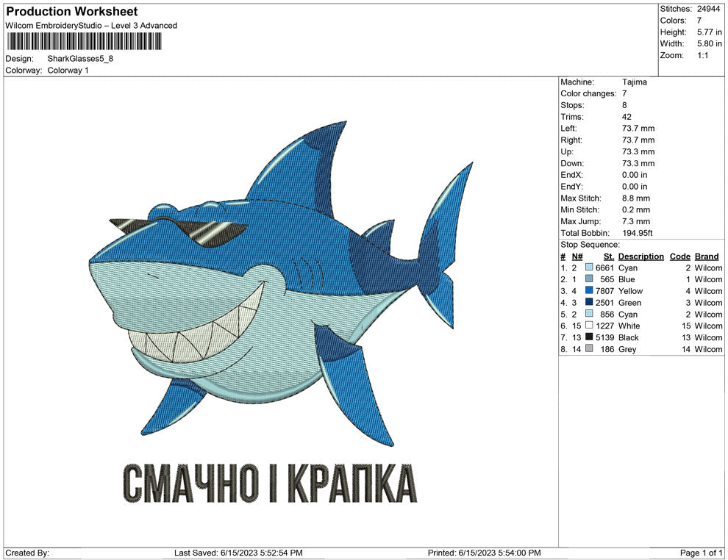Image resolution: width=728 pixels, height=560 pixels.
Task: Select the 'Colorway:' label
Action: 24,71
